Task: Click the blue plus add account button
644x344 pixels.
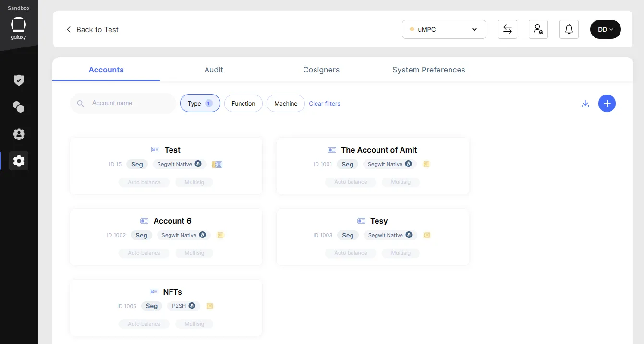Action: [x=607, y=103]
